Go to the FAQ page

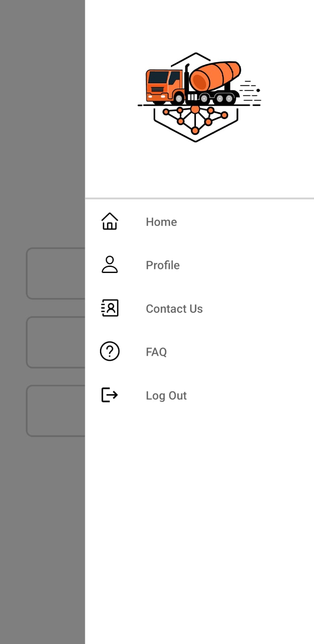click(200, 352)
